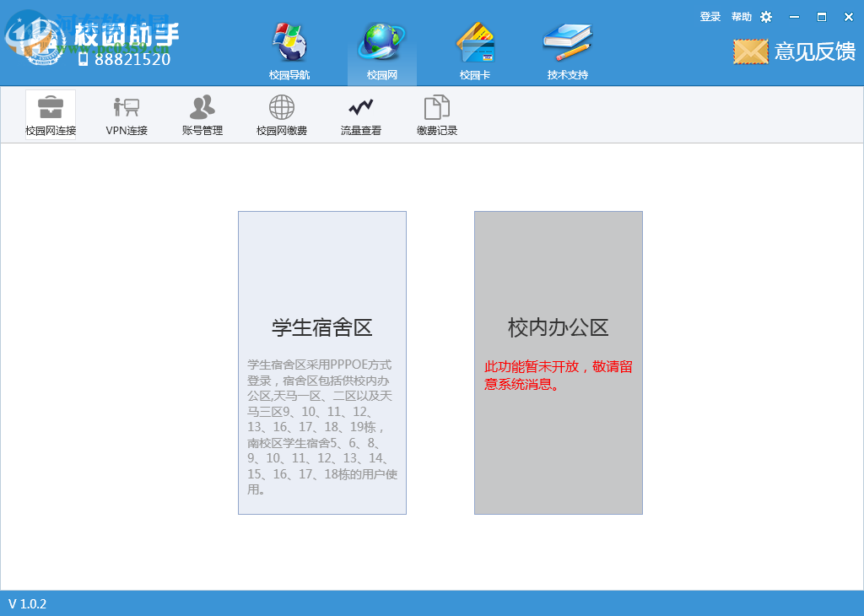This screenshot has height=616, width=864.
Task: Submit feedback via 意见反馈
Action: [813, 51]
